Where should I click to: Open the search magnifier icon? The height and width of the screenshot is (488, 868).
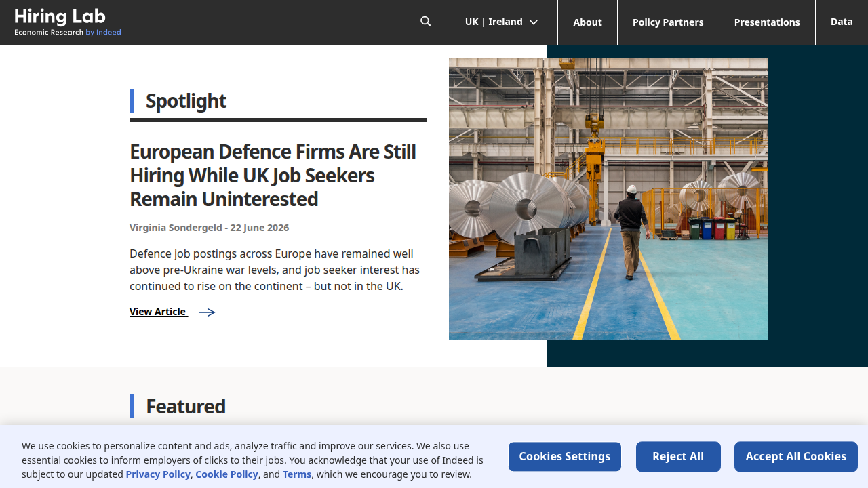(426, 22)
